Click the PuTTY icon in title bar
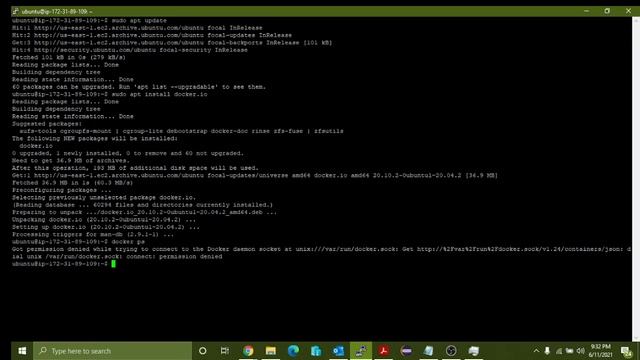 pos(16,11)
